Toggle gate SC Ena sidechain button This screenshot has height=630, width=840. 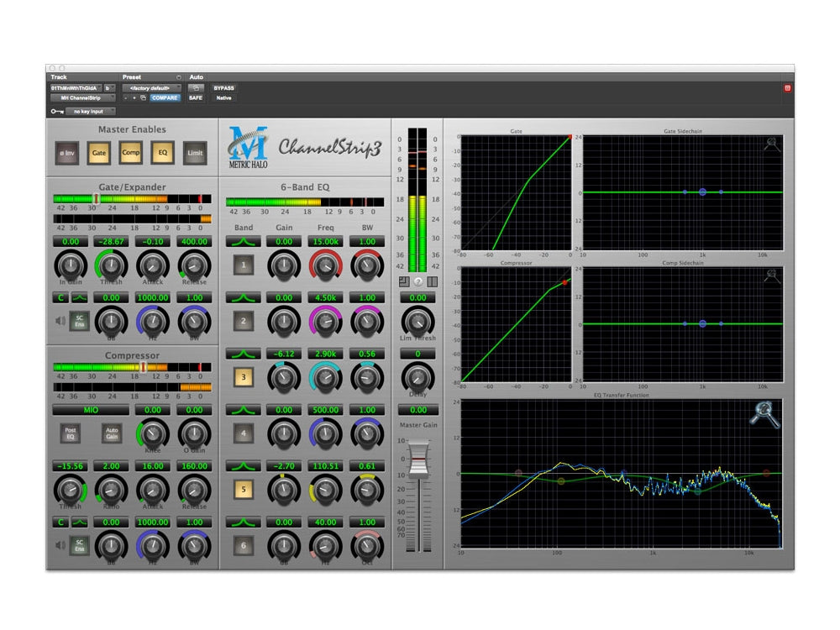79,321
